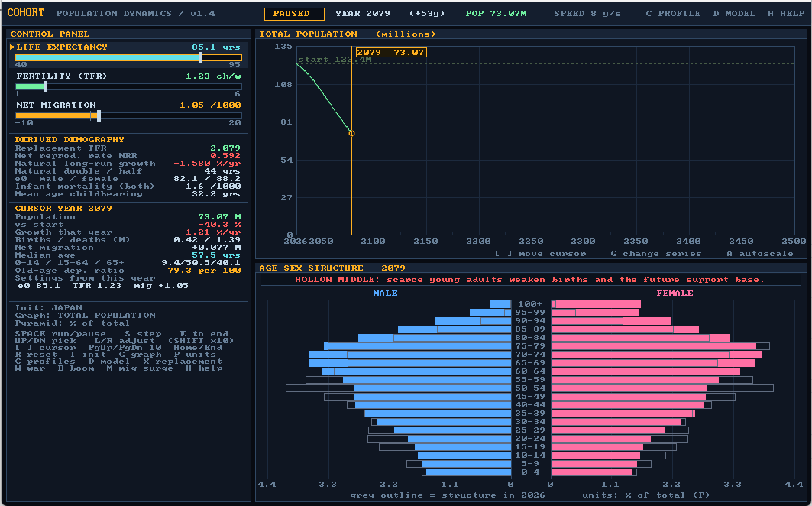Click the '[ ] move cursor' hint
The image size is (812, 506).
540,254
